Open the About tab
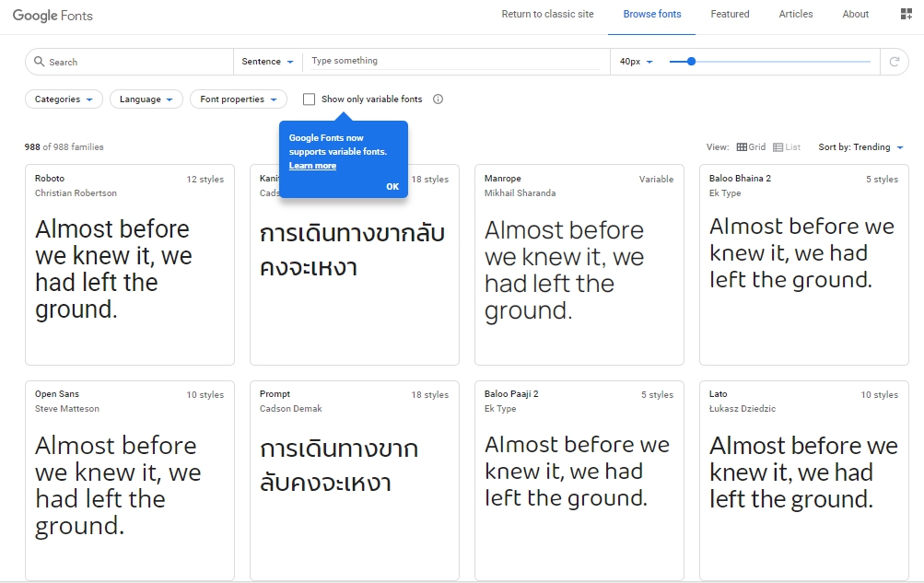 click(x=855, y=14)
